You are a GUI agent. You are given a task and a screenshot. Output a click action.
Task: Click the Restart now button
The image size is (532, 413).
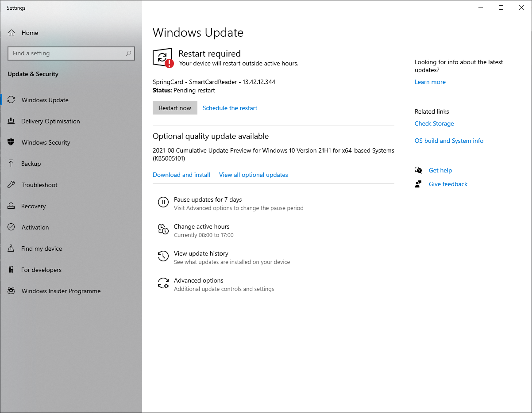pos(175,107)
